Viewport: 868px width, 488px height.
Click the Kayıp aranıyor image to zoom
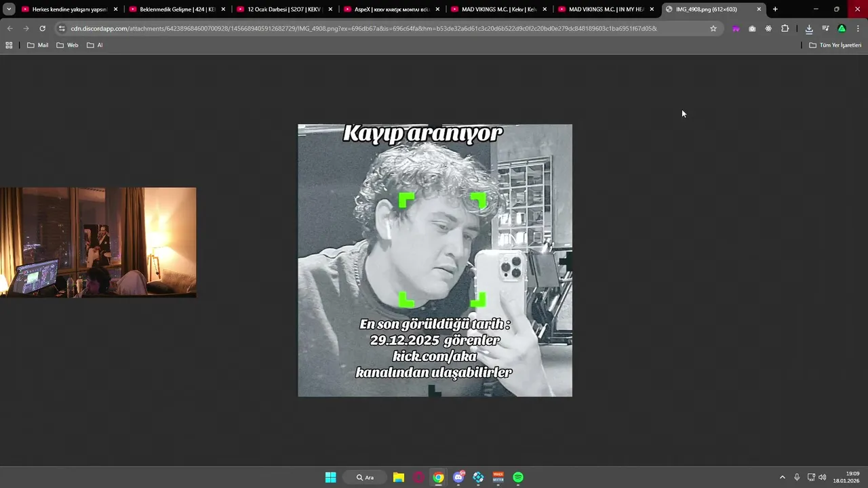[435, 260]
